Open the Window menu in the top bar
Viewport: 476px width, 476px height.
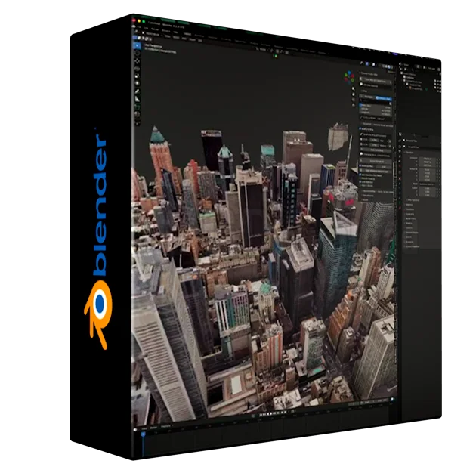pyautogui.click(x=165, y=31)
